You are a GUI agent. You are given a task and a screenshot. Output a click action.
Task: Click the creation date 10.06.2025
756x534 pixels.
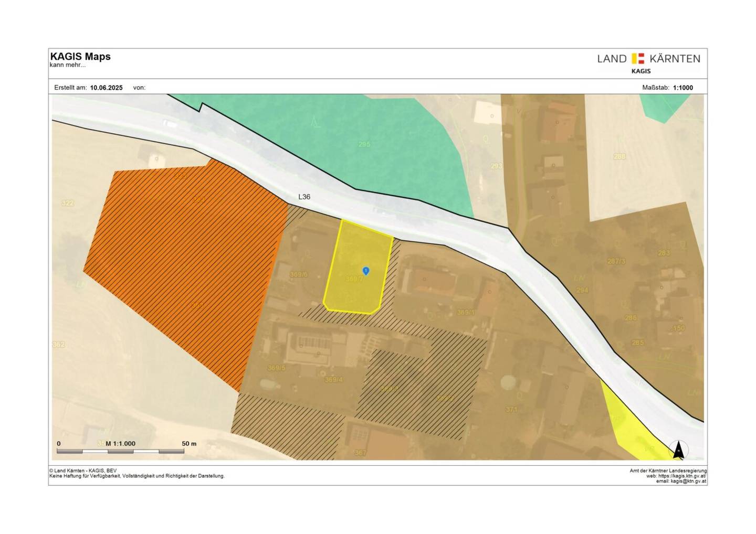[x=106, y=88]
